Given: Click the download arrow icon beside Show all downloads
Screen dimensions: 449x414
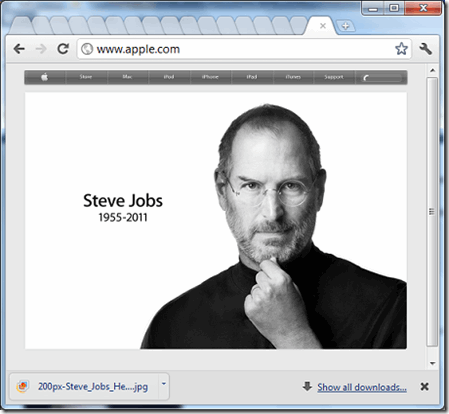Looking at the screenshot, I should coord(307,387).
